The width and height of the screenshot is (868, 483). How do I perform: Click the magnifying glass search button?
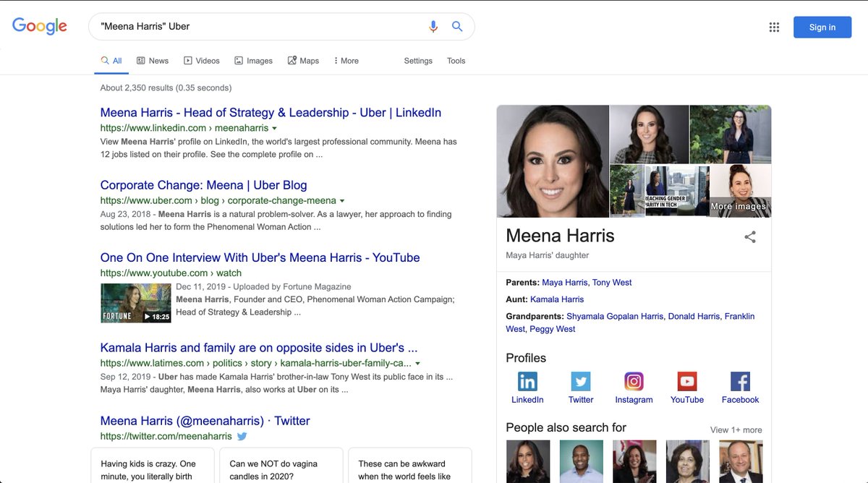(457, 27)
